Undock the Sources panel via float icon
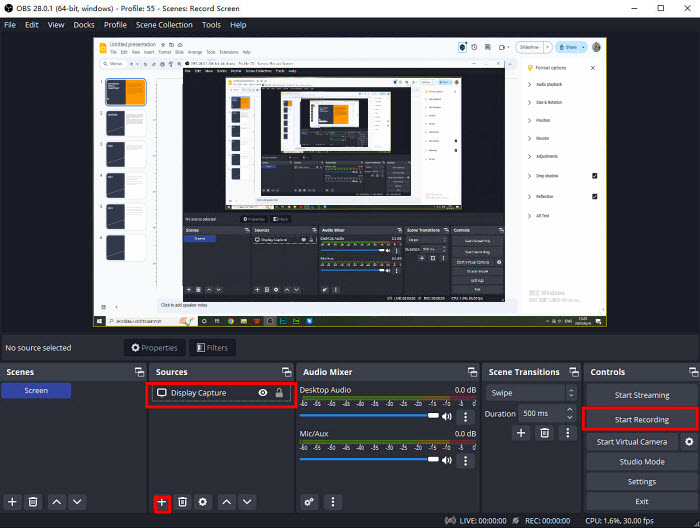The height and width of the screenshot is (528, 700). click(286, 372)
